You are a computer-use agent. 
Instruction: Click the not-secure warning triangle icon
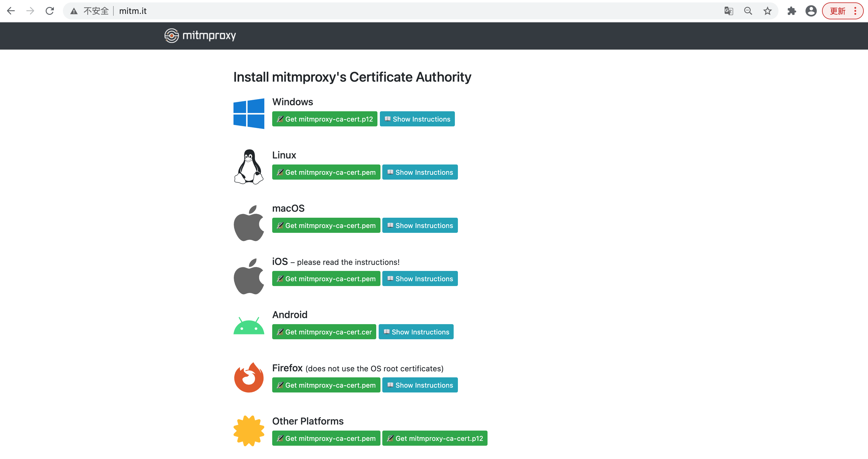[x=74, y=11]
